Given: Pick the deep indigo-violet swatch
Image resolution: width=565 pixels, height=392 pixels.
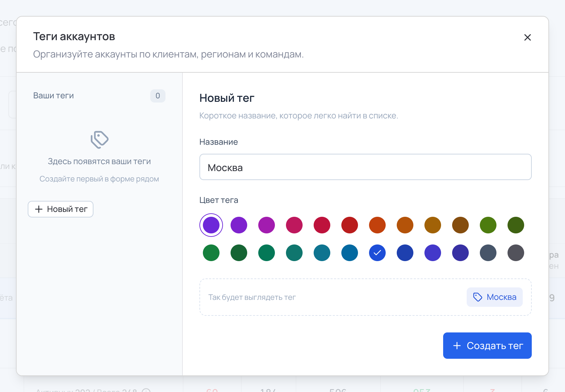Looking at the screenshot, I should (x=460, y=253).
